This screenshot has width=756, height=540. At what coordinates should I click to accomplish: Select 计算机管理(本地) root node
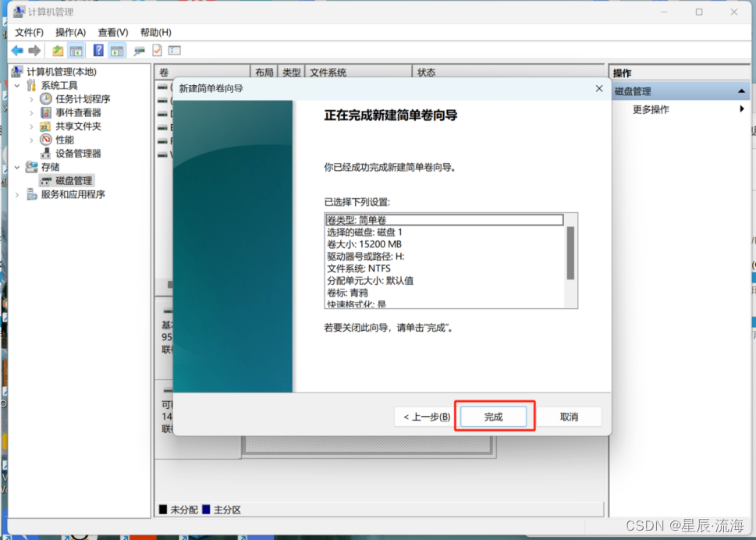[61, 72]
